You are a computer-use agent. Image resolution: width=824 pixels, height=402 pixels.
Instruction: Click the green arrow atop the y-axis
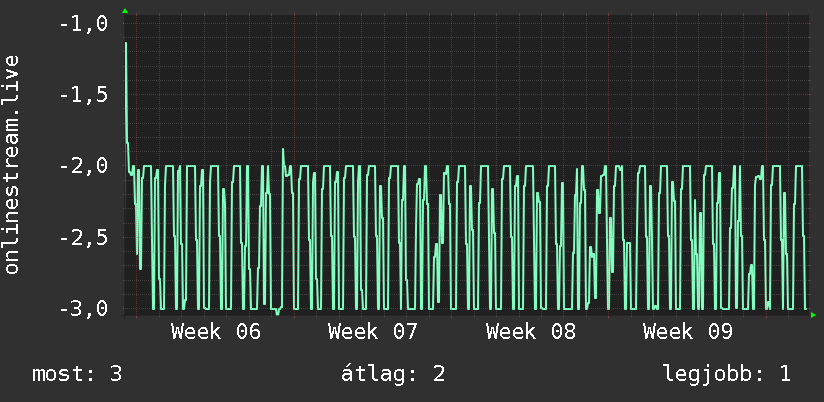click(x=125, y=11)
